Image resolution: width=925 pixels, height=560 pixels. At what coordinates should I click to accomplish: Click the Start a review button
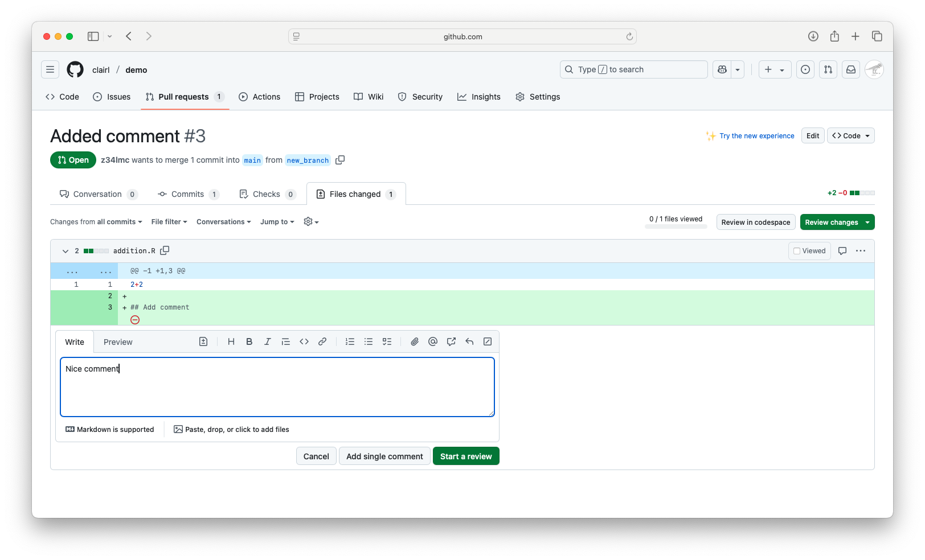465,456
